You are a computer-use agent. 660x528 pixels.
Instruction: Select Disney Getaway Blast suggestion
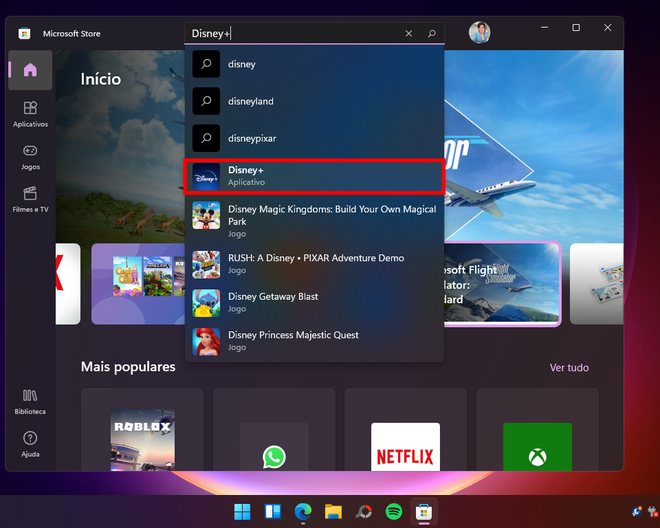coord(314,302)
